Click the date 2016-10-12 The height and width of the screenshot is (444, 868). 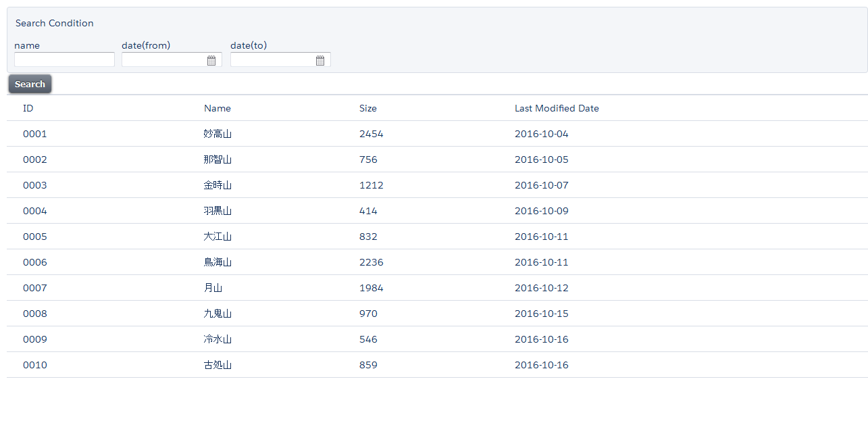(x=542, y=288)
